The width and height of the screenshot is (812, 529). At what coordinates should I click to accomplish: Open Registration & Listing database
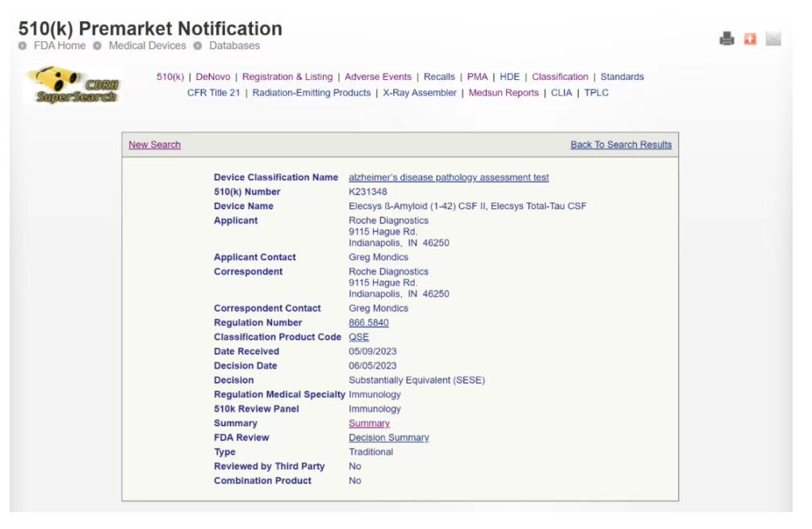pyautogui.click(x=287, y=77)
